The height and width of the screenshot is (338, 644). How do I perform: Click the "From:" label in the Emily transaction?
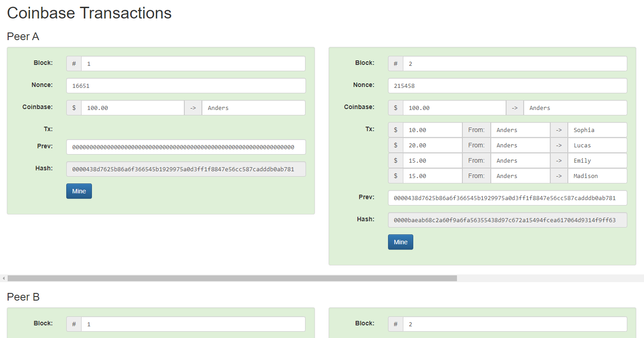pyautogui.click(x=476, y=160)
